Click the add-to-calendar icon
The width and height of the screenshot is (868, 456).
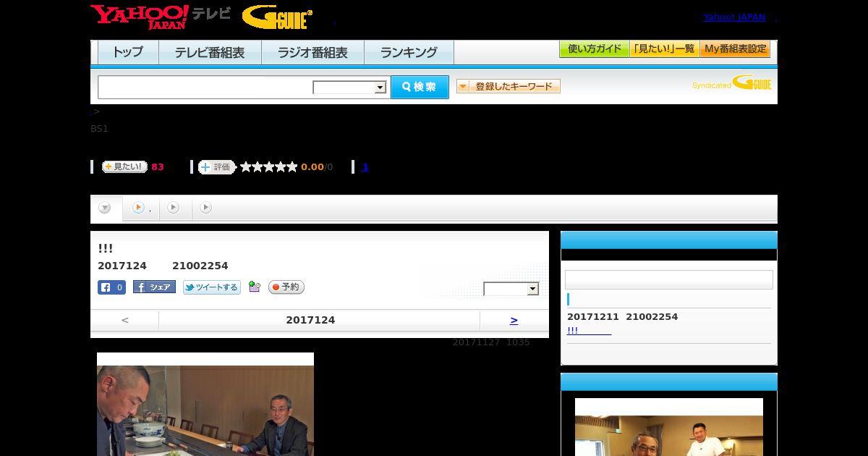pyautogui.click(x=254, y=287)
